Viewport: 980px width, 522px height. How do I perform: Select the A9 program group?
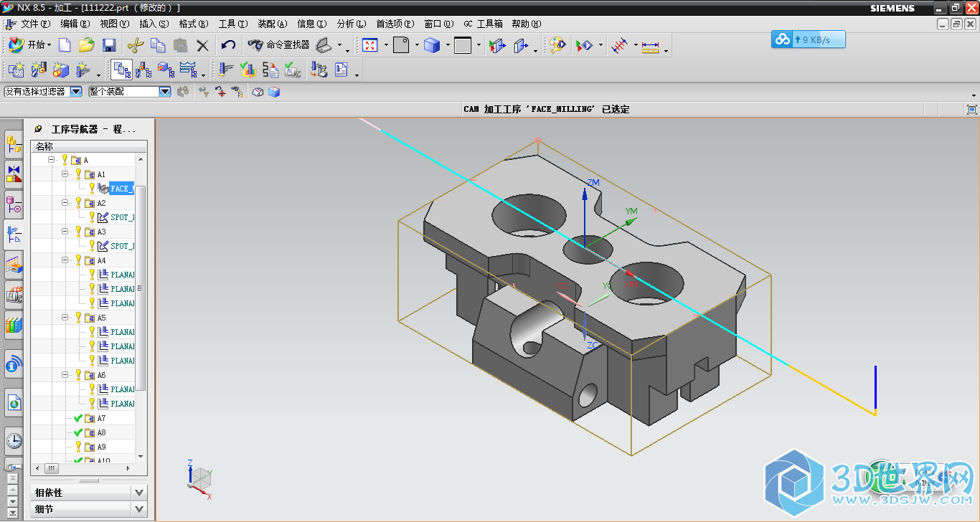[x=101, y=447]
